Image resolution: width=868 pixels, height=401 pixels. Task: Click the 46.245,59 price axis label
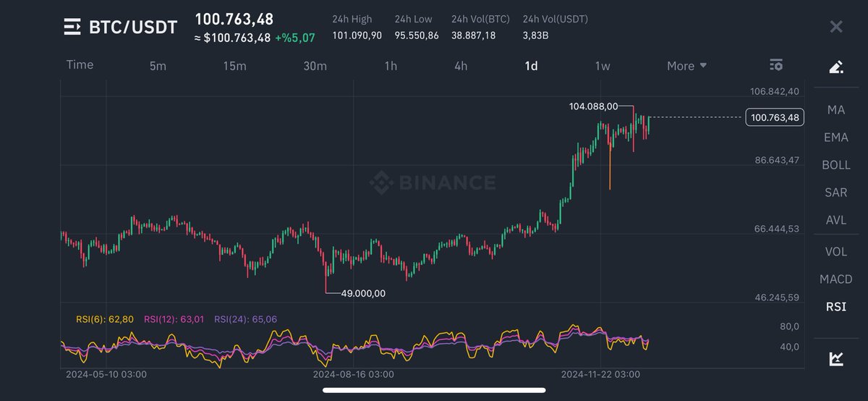778,297
